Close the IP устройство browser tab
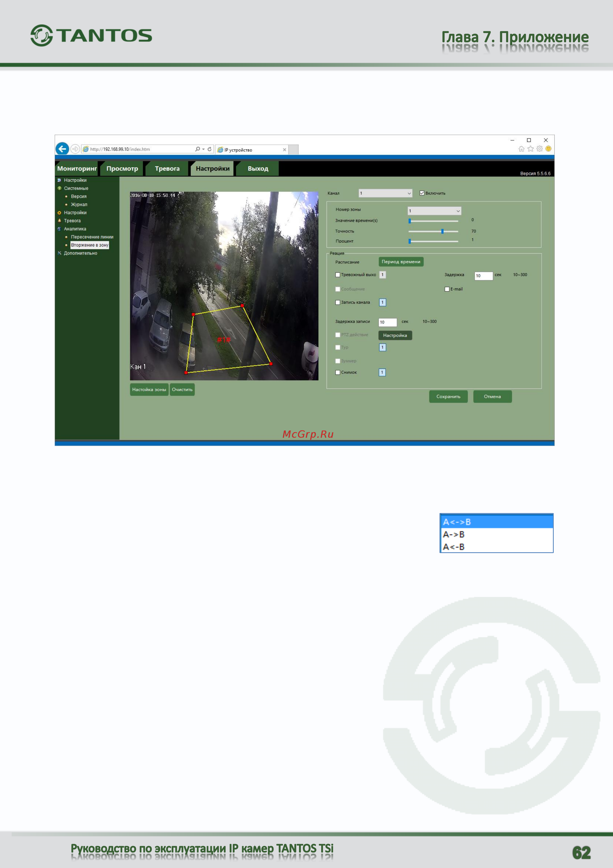Screen dimensions: 613x868 pos(284,150)
